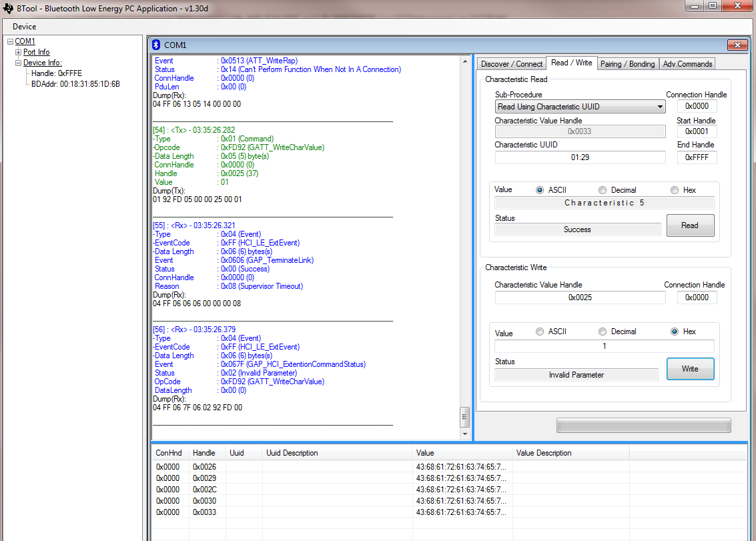Screen dimensions: 756x541
Task: Minimize the BTool main window
Action: point(695,6)
